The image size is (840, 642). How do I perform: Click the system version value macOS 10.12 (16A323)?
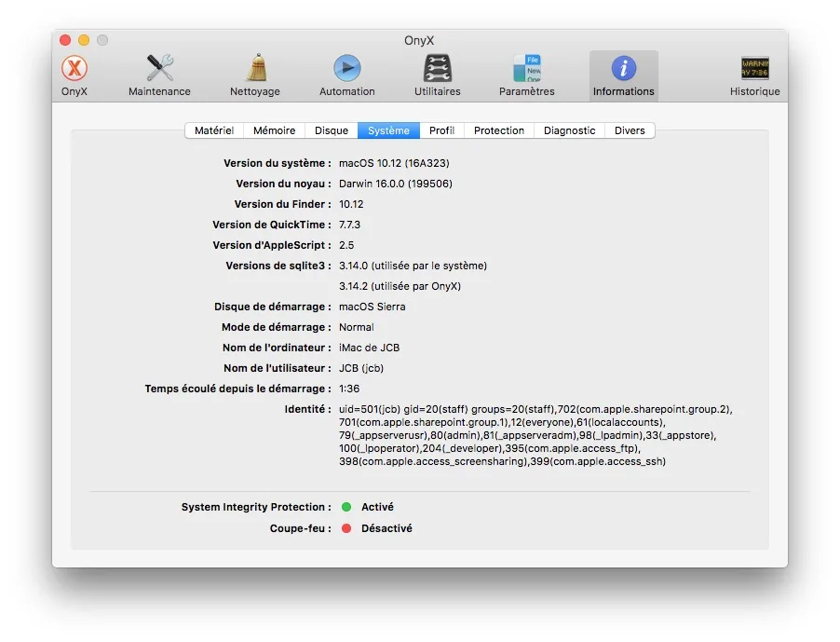click(394, 163)
